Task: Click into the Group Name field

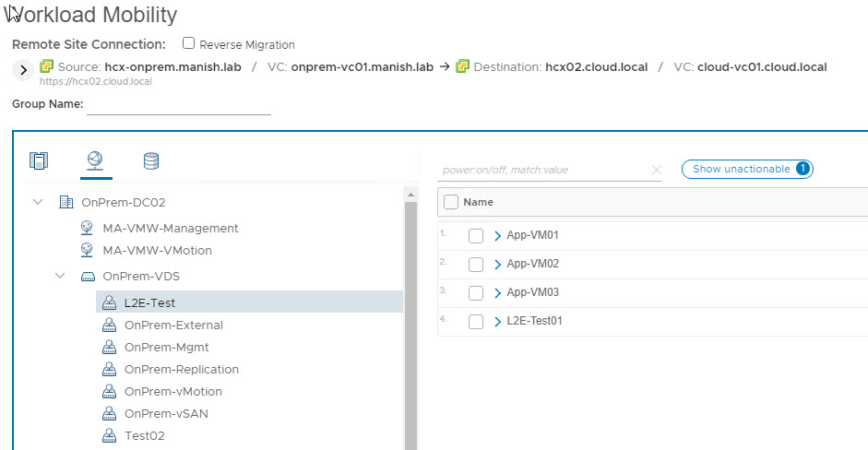Action: [x=178, y=104]
